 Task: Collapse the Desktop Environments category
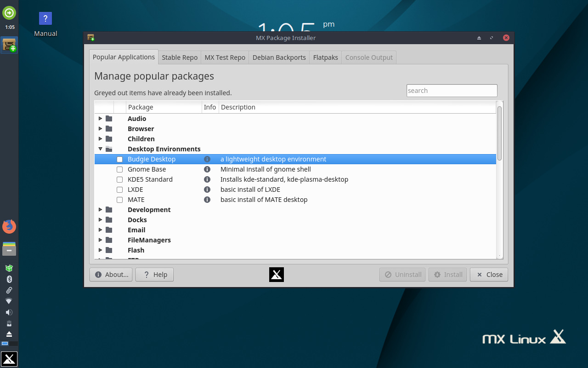100,149
